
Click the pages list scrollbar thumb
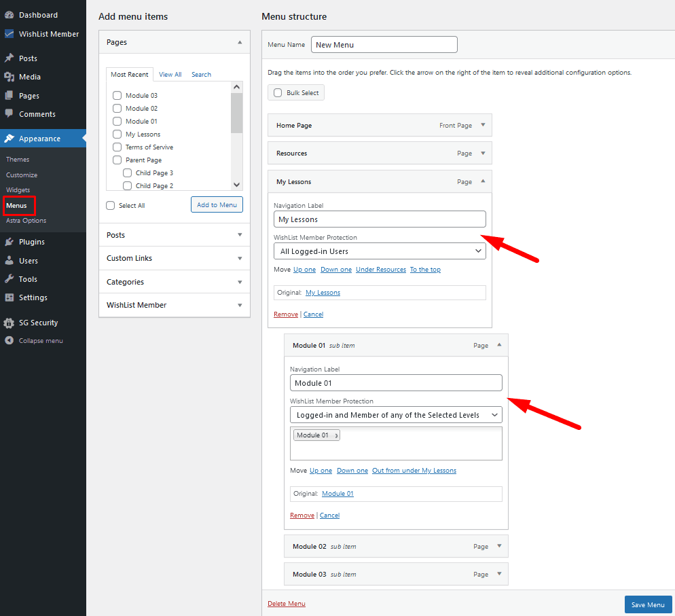pos(237,113)
